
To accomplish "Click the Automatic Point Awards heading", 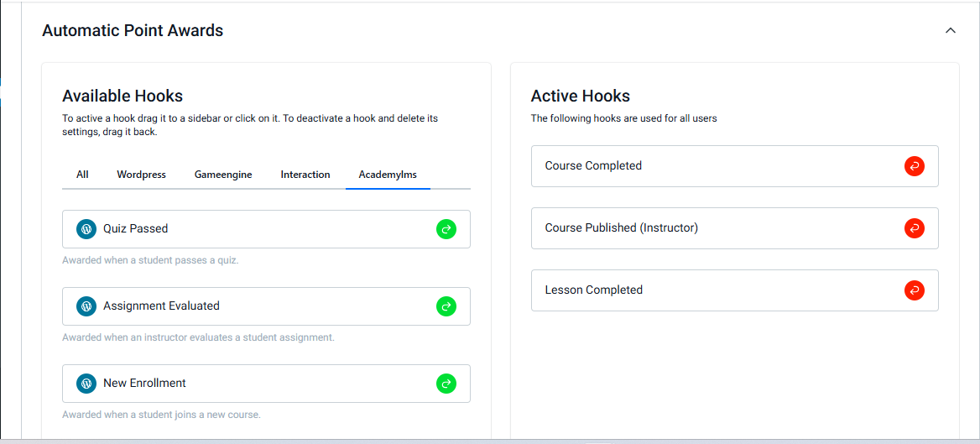I will click(x=133, y=30).
